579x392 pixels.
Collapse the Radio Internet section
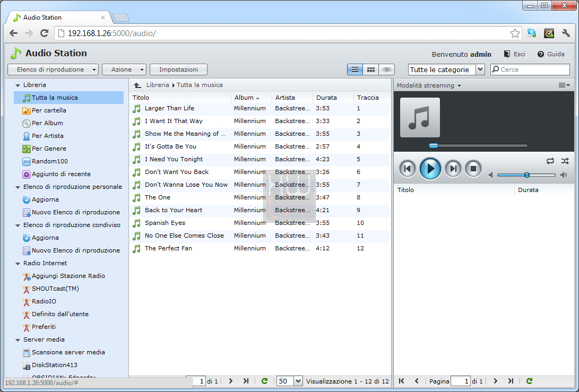click(18, 264)
